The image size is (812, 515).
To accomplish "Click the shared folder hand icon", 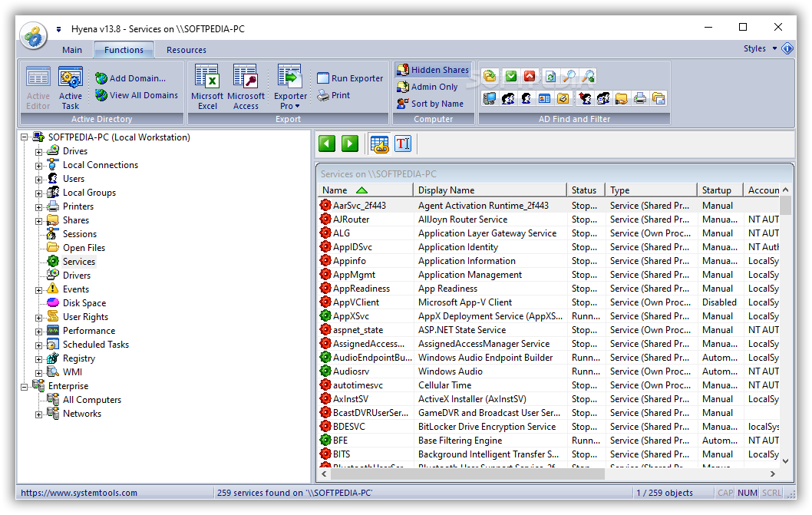I will [x=622, y=98].
